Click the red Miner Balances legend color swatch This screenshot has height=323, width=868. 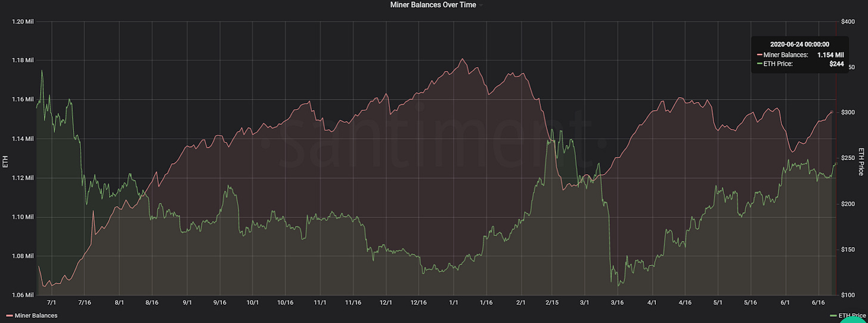click(10, 315)
